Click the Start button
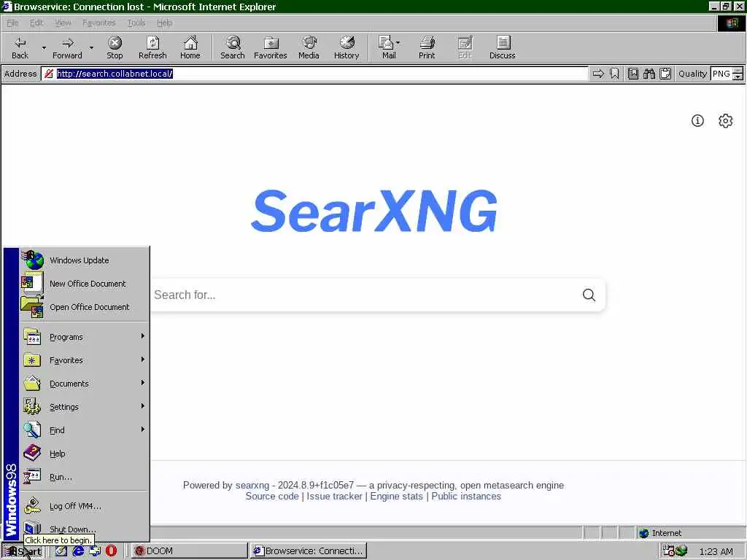 [x=23, y=551]
